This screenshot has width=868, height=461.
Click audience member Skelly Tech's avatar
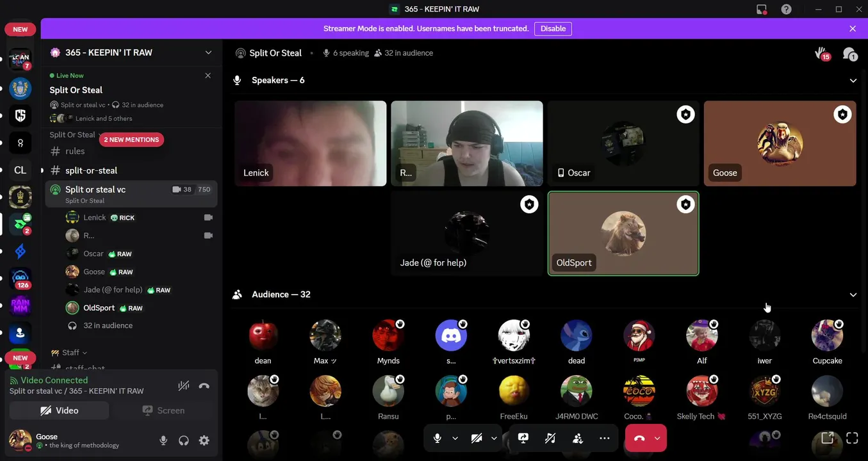(701, 391)
